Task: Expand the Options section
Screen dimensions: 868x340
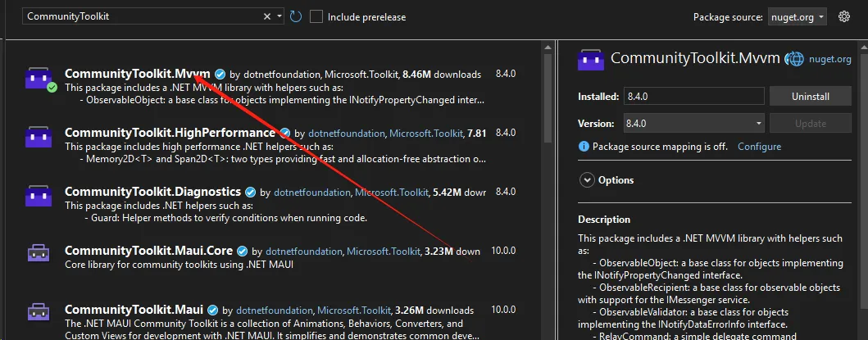Action: [x=587, y=180]
